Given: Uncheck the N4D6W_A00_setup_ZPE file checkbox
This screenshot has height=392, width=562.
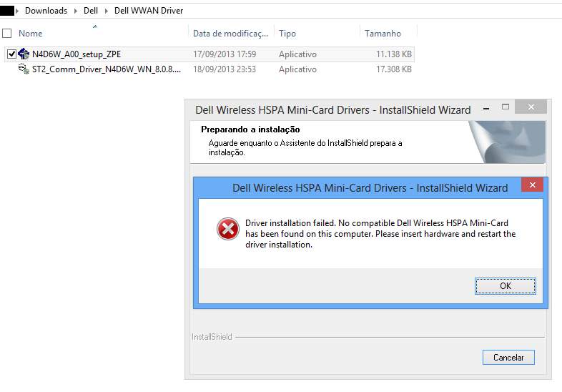Looking at the screenshot, I should [11, 54].
